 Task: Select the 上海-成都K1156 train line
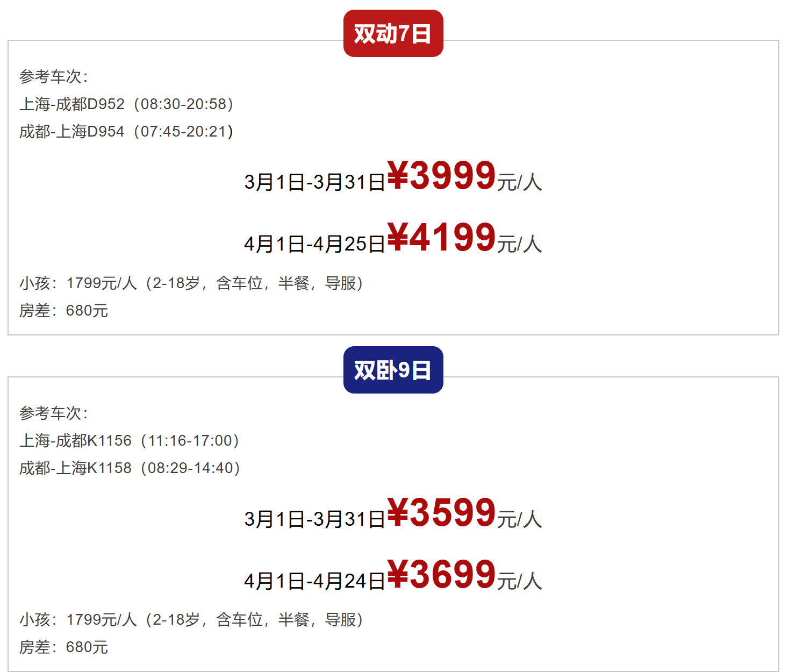pyautogui.click(x=130, y=440)
